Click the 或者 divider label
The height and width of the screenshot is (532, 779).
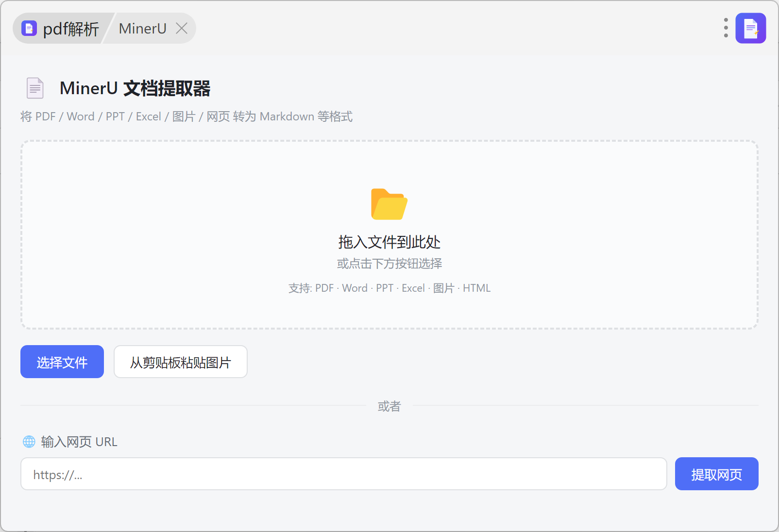click(389, 406)
